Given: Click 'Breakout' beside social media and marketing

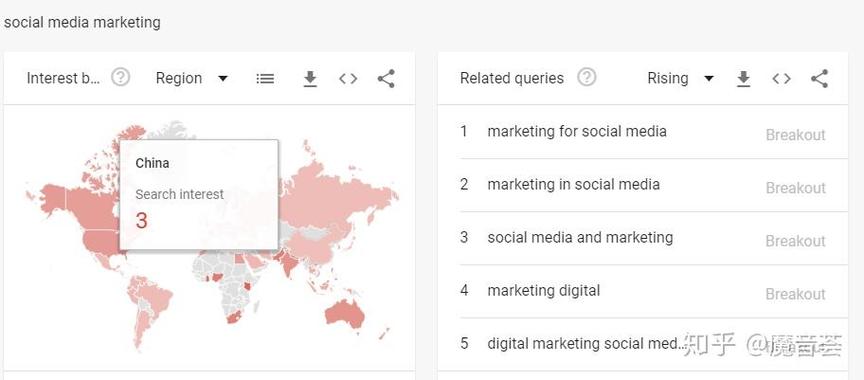Looking at the screenshot, I should coord(795,241).
